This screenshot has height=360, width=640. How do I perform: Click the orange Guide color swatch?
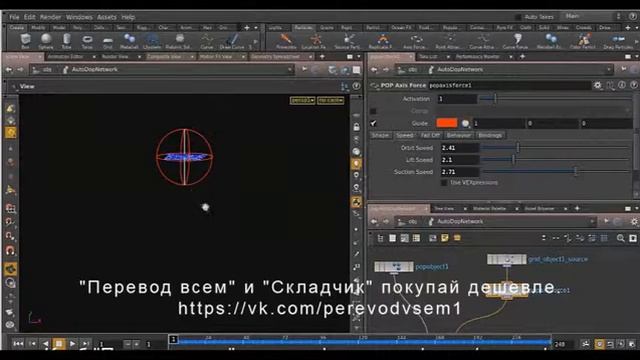447,123
